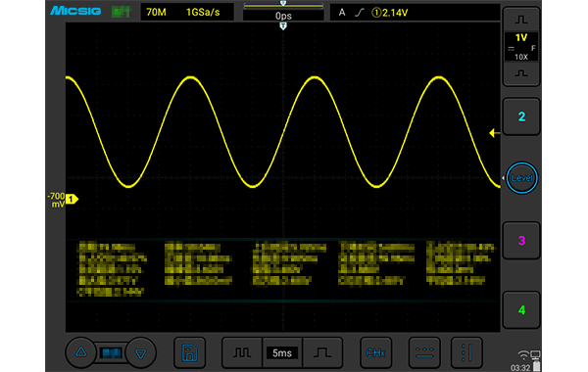The height and width of the screenshot is (372, 588).
Task: Open the 70M memory depth readout
Action: pyautogui.click(x=156, y=13)
